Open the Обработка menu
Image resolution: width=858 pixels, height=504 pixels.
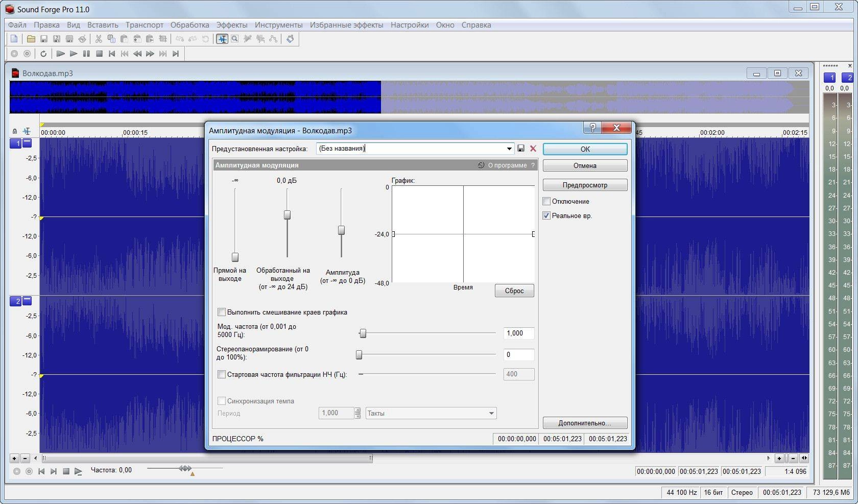[x=189, y=25]
